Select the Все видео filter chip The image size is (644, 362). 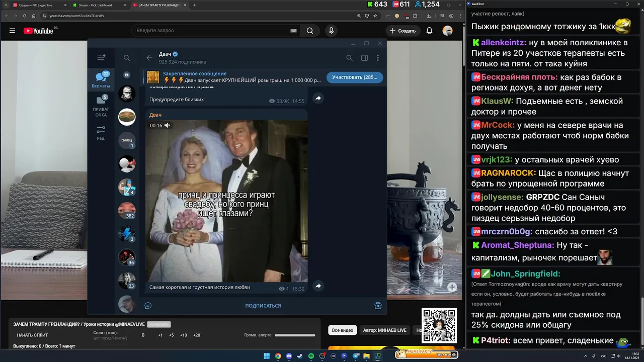pyautogui.click(x=343, y=330)
